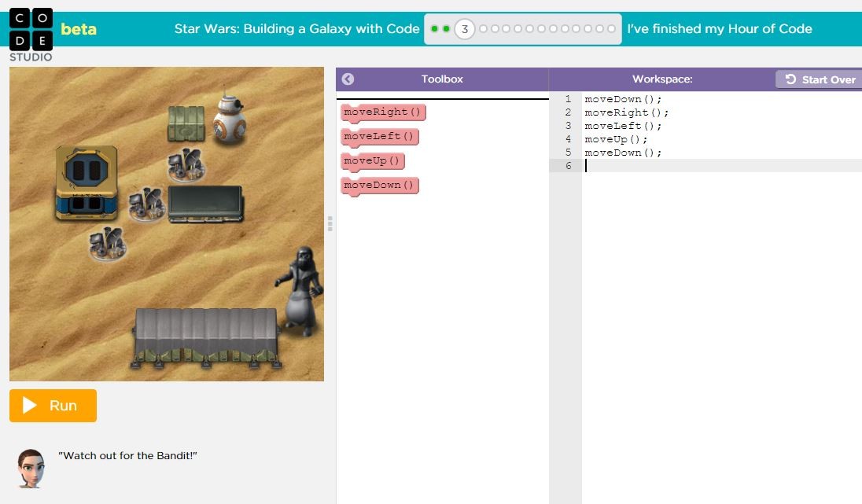Place cursor on line 1 moveDown();
The image size is (862, 504).
[623, 99]
